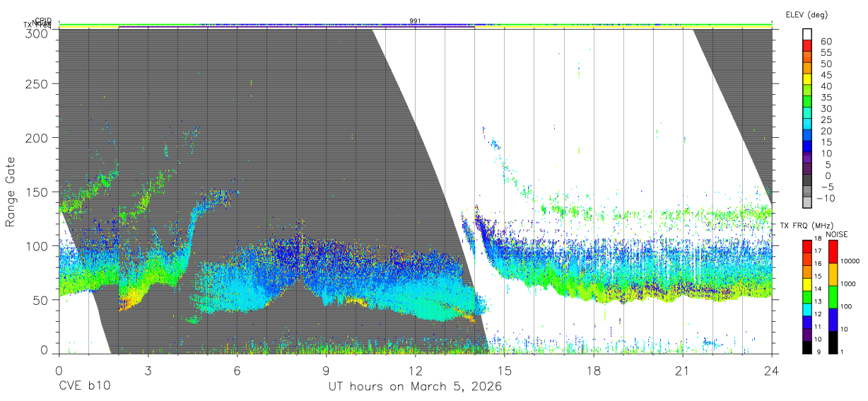Click the 250 tick on the range gate axis
Image resolution: width=868 pixels, height=401 pixels.
pos(37,84)
